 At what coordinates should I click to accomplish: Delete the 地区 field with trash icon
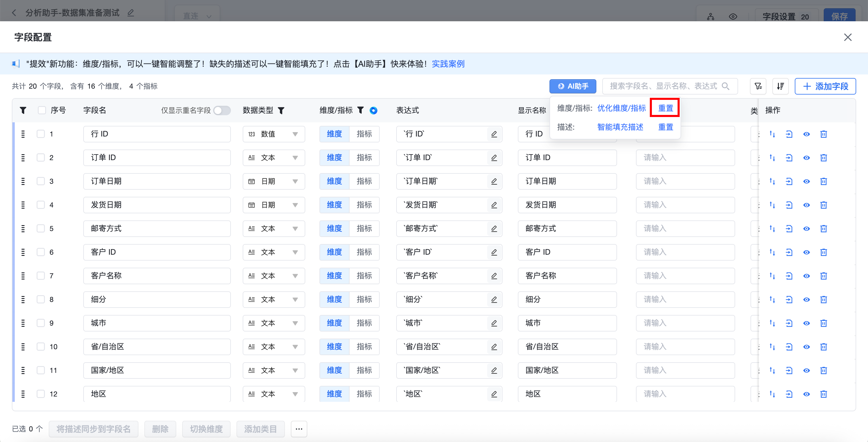(823, 394)
